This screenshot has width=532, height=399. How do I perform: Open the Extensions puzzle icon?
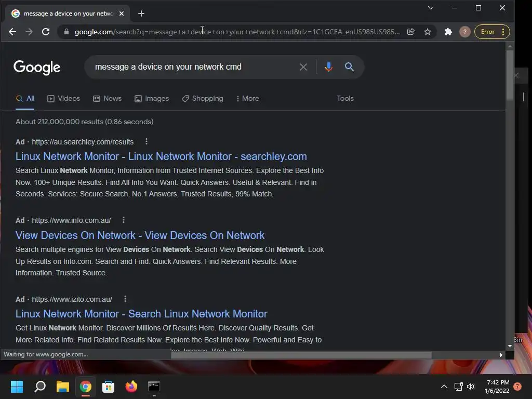pos(448,32)
